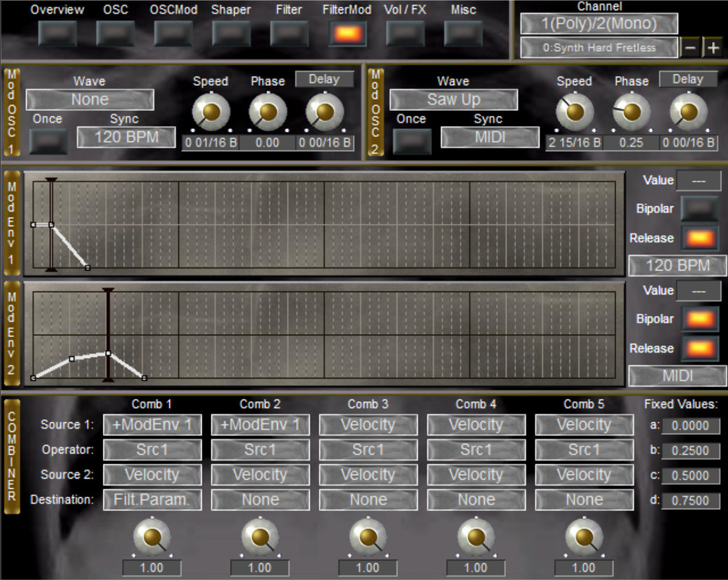
Task: Click Mod OSC 1 Delay button
Action: click(325, 79)
